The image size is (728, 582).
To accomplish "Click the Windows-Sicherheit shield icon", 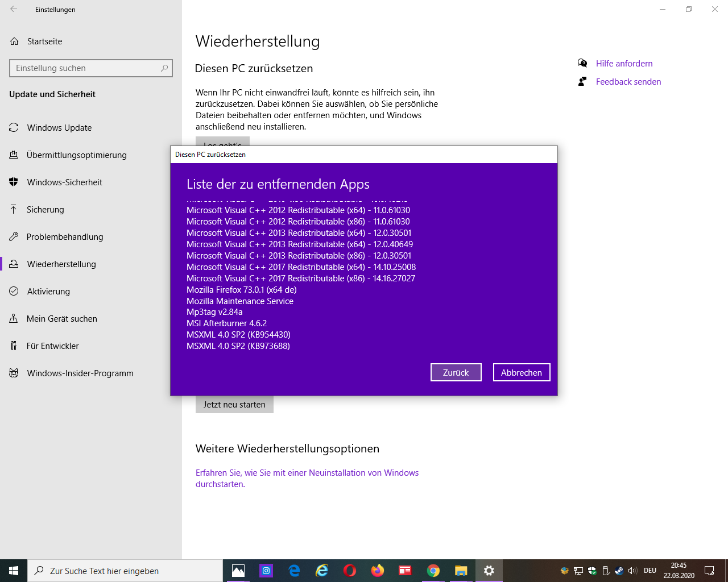I will pyautogui.click(x=14, y=182).
